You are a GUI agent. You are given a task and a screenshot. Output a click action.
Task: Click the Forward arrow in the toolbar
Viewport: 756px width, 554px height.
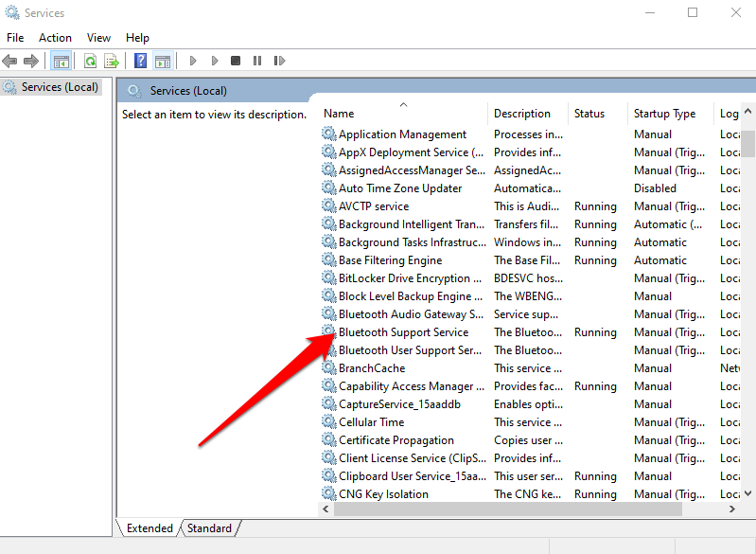click(31, 61)
